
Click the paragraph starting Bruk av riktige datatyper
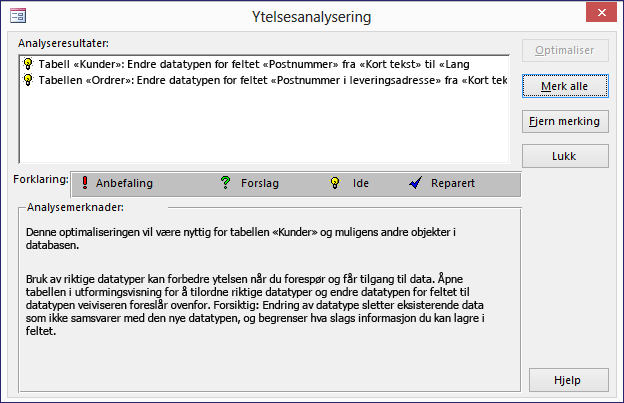click(255, 305)
